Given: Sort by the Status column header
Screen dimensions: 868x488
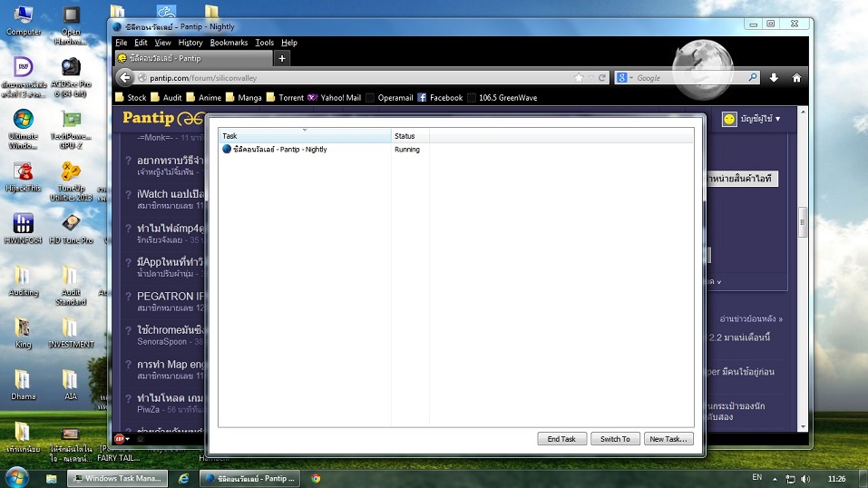Looking at the screenshot, I should tap(410, 136).
